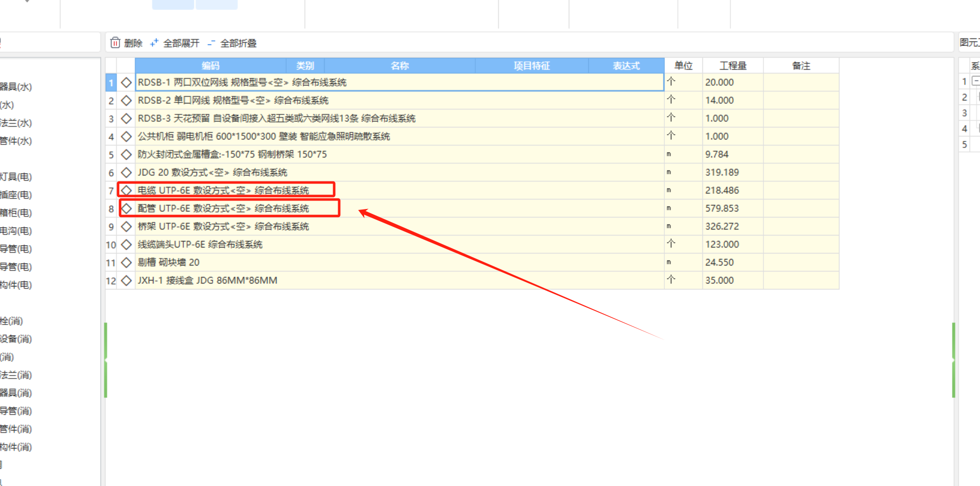This screenshot has height=486, width=980.
Task: Click unit cell of 剔槽 砌块墙 row
Action: (x=683, y=262)
